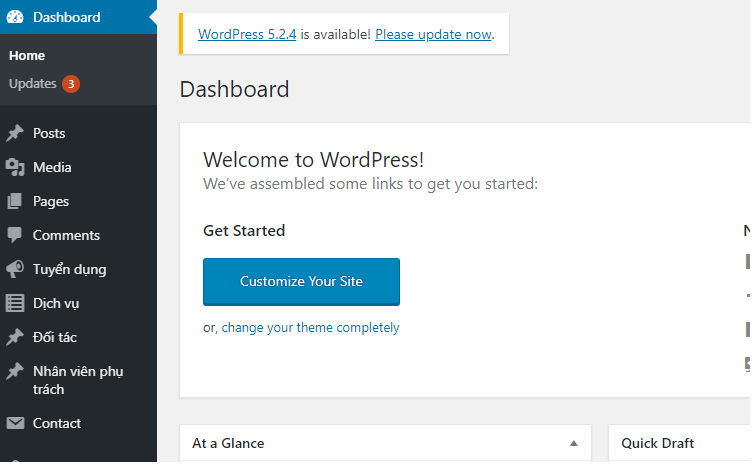Click the Customize Your Site button
The height and width of the screenshot is (466, 754).
(301, 282)
